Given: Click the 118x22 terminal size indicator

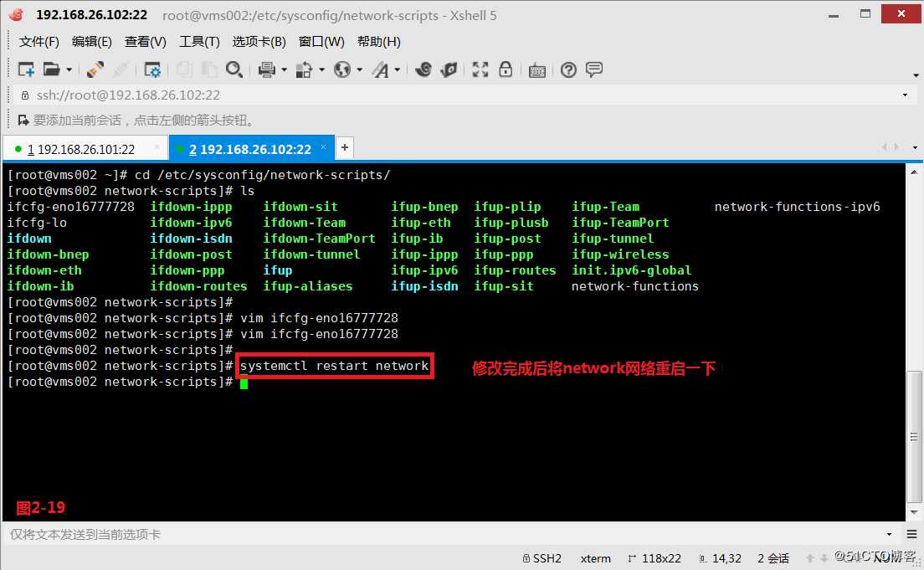Looking at the screenshot, I should pos(654,558).
